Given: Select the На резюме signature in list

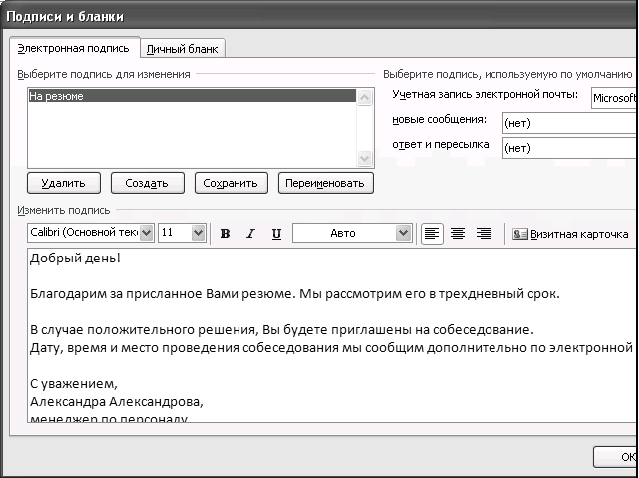Looking at the screenshot, I should [x=190, y=97].
